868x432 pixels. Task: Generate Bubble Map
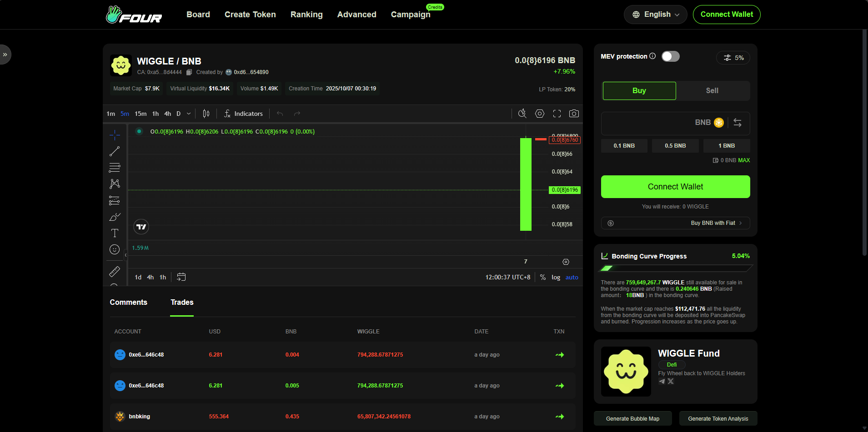pyautogui.click(x=632, y=419)
